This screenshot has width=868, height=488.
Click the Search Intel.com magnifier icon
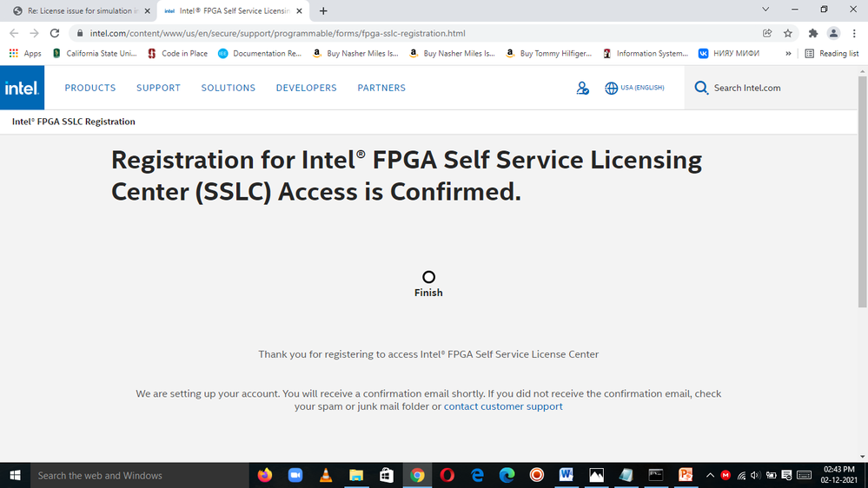[x=701, y=88]
